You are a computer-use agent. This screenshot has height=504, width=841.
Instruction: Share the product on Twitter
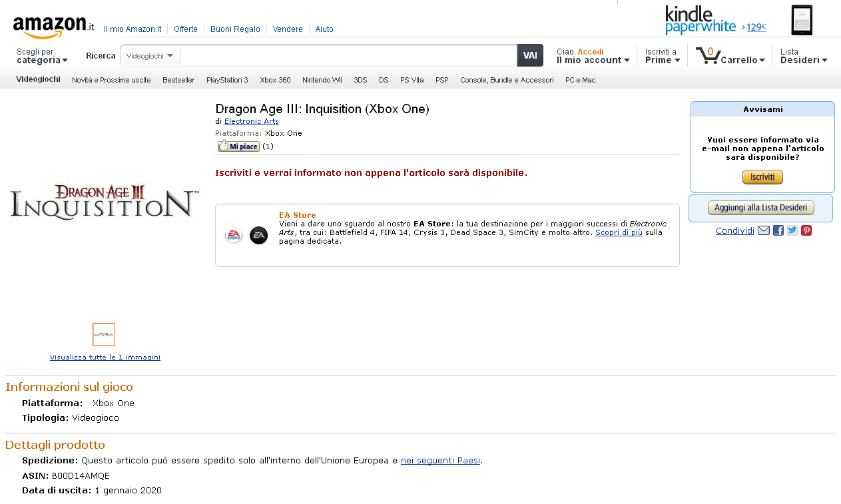(x=792, y=230)
